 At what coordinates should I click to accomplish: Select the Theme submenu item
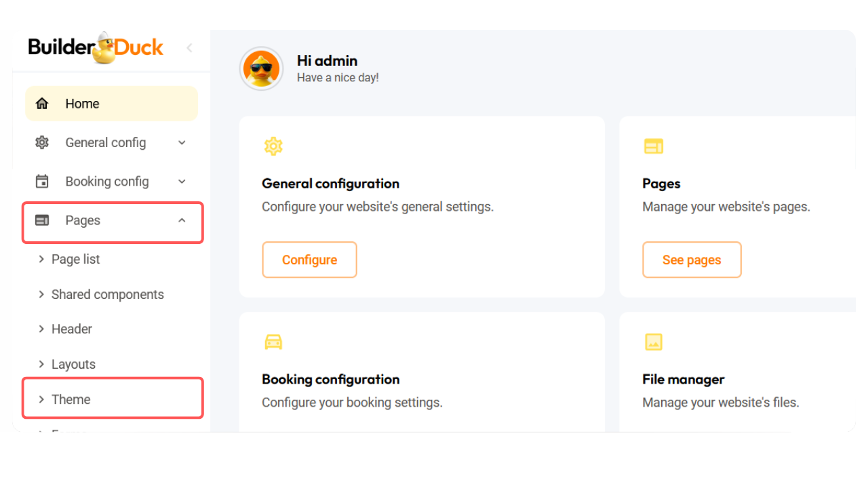[x=71, y=399]
